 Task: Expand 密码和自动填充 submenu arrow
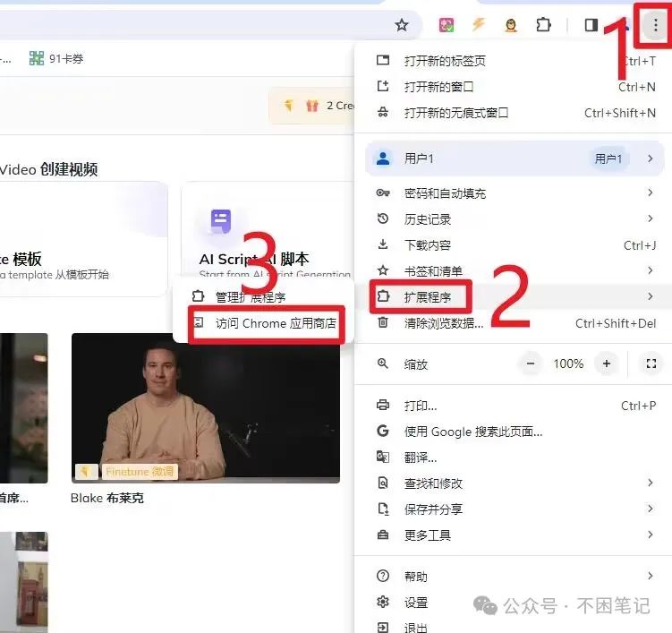[651, 193]
